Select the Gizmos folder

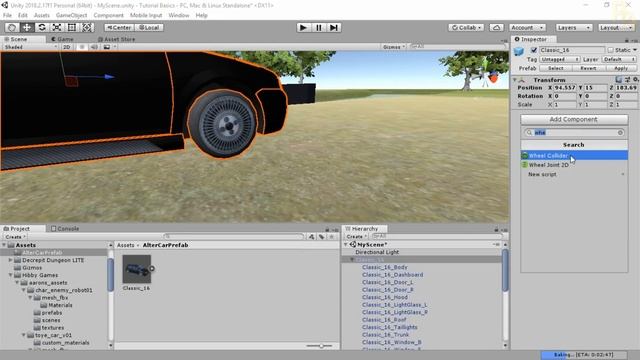pyautogui.click(x=32, y=268)
